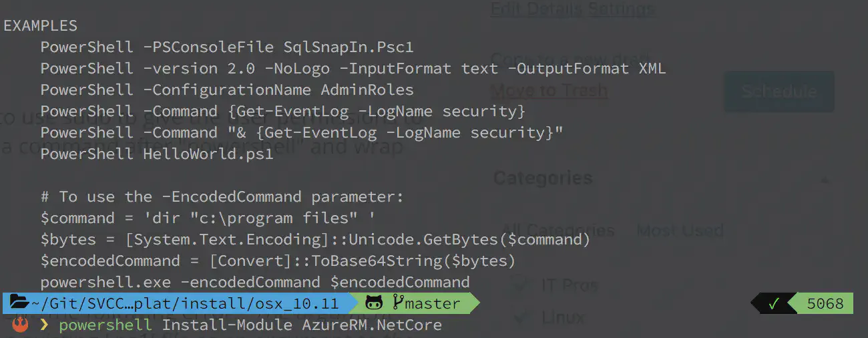This screenshot has height=338, width=868.
Task: Open the Copy to a new draft link
Action: point(570,59)
